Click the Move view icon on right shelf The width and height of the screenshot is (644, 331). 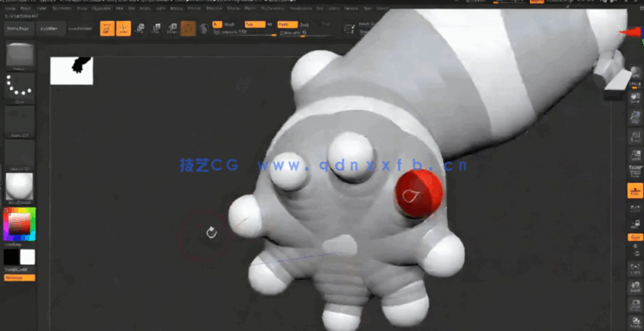[x=635, y=287]
